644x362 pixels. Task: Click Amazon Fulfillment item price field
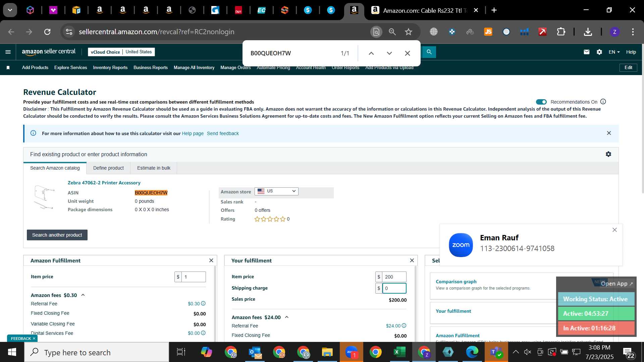pyautogui.click(x=194, y=277)
